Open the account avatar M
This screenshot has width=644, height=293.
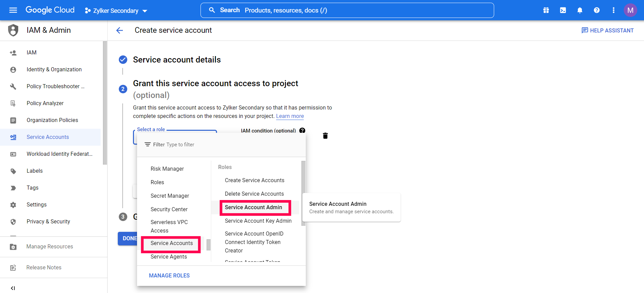(630, 10)
